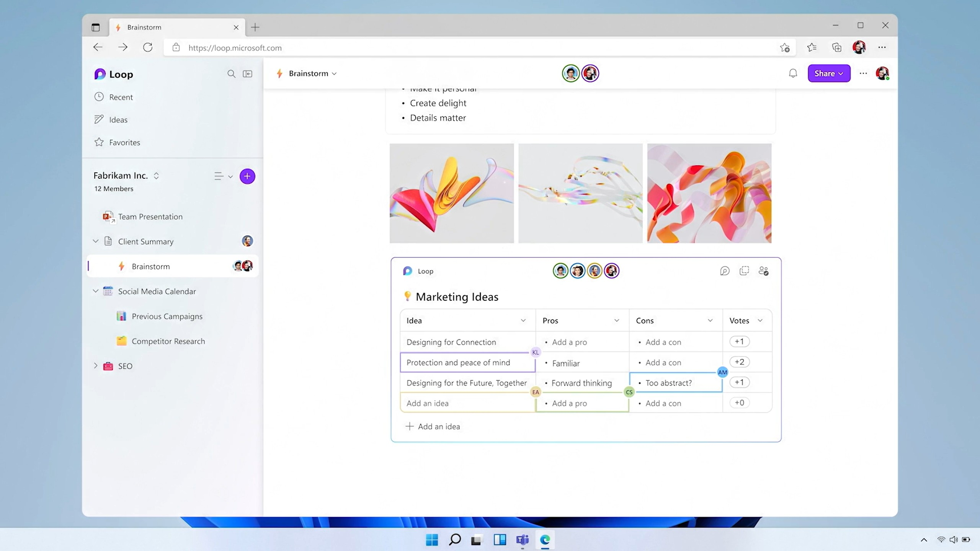The height and width of the screenshot is (551, 980).
Task: Select Brainstorm page in the sidebar
Action: [173, 266]
